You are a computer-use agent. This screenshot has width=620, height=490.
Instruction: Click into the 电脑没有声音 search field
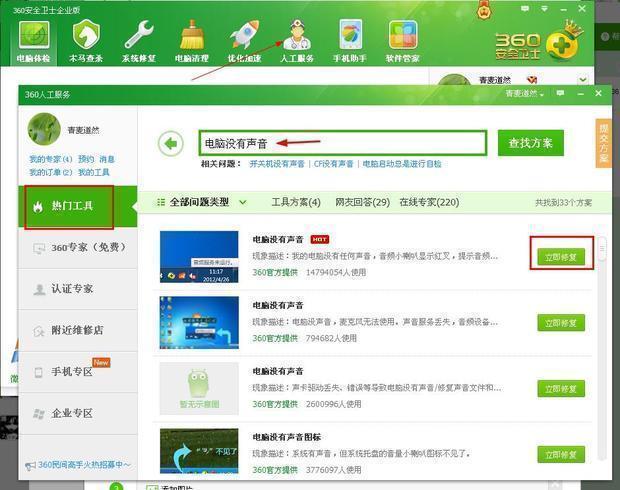(x=342, y=143)
